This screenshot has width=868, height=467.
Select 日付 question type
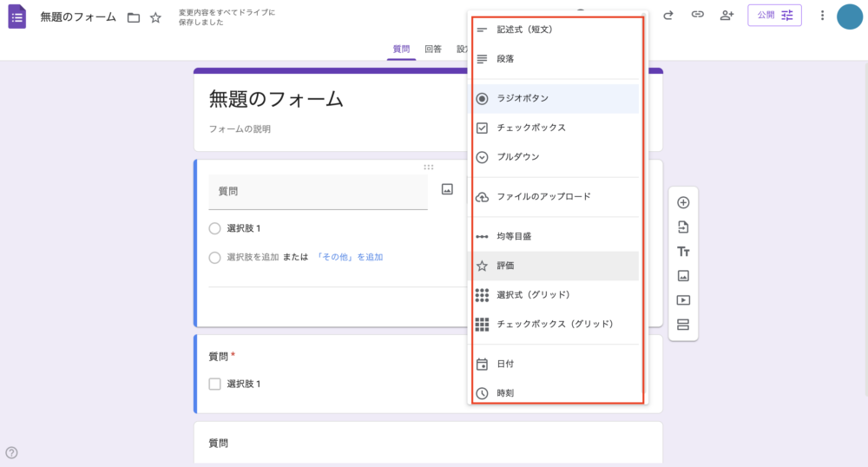pos(556,364)
